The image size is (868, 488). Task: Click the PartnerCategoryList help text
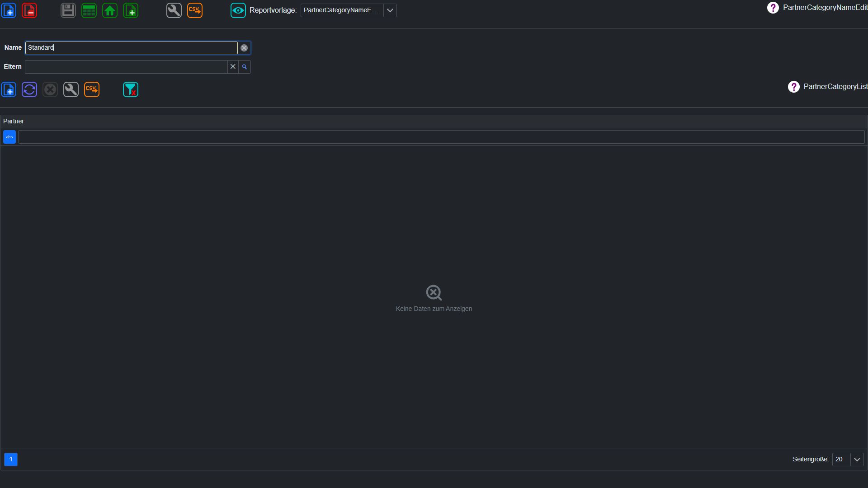[x=835, y=87]
